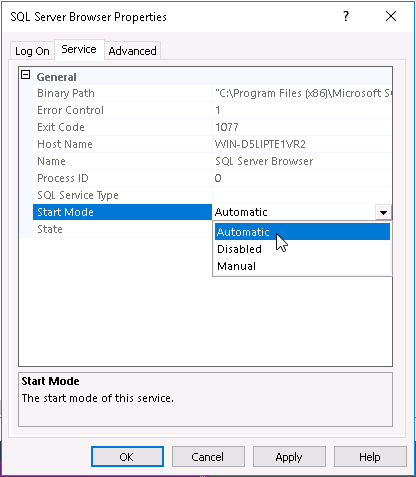This screenshot has width=416, height=477.
Task: Click the Cancel button
Action: click(208, 457)
